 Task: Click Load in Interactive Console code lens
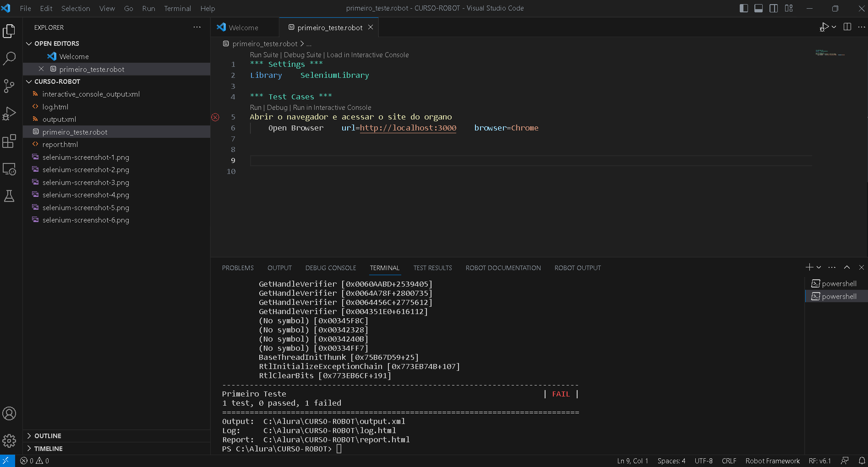tap(368, 55)
